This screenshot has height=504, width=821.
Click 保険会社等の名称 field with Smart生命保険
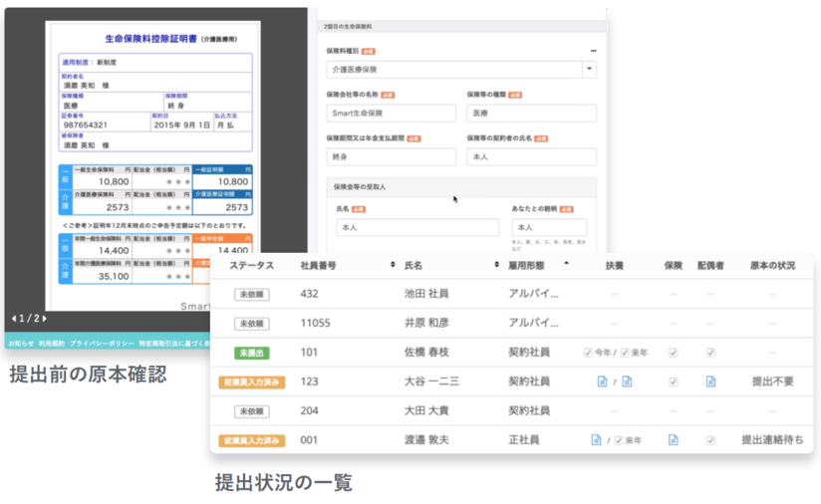pyautogui.click(x=391, y=114)
